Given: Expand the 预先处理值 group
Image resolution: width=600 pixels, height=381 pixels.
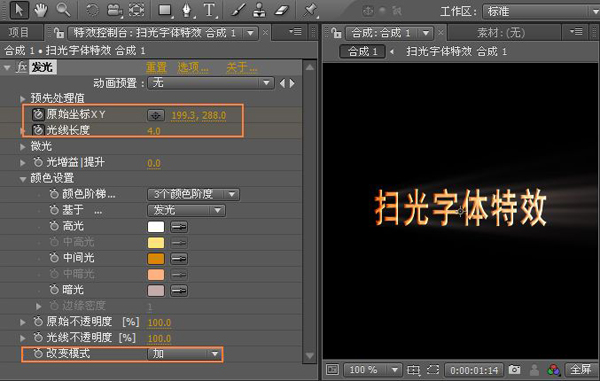Looking at the screenshot, I should point(23,99).
